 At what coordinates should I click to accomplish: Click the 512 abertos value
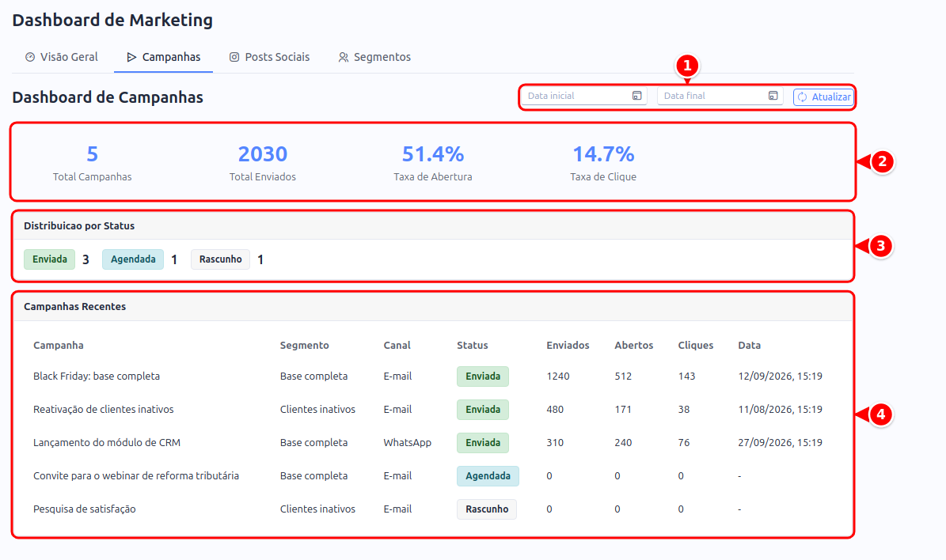[x=623, y=376]
